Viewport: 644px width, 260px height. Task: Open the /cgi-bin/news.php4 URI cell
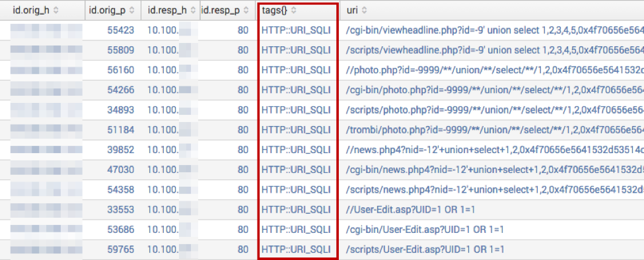495,170
